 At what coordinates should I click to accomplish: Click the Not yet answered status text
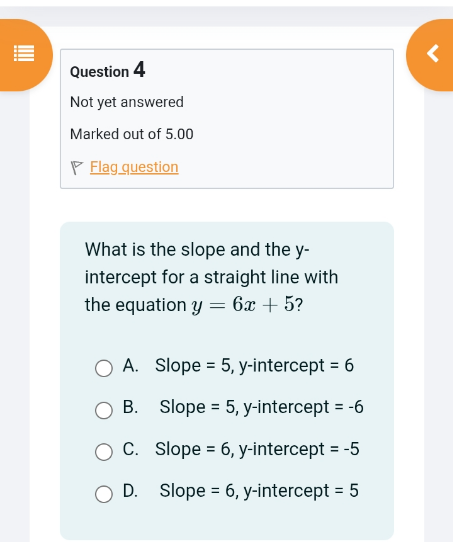[x=127, y=102]
